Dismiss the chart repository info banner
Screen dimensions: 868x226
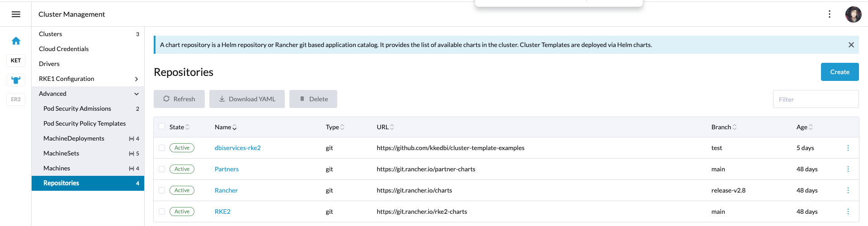[x=851, y=45]
